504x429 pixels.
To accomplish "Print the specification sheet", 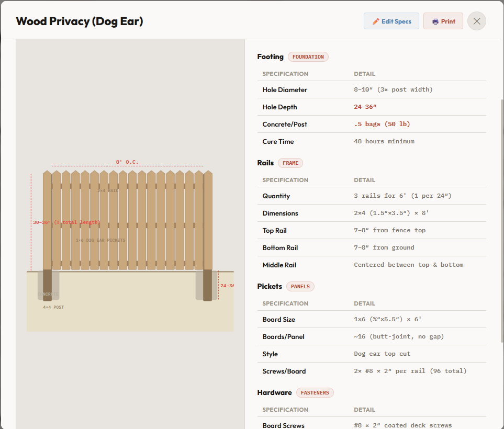I will point(443,21).
